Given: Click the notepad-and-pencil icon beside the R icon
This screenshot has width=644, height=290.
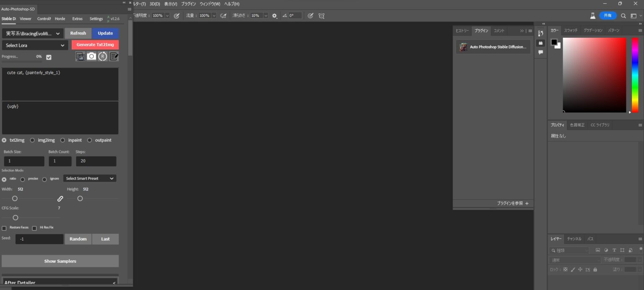Looking at the screenshot, I should (x=114, y=56).
